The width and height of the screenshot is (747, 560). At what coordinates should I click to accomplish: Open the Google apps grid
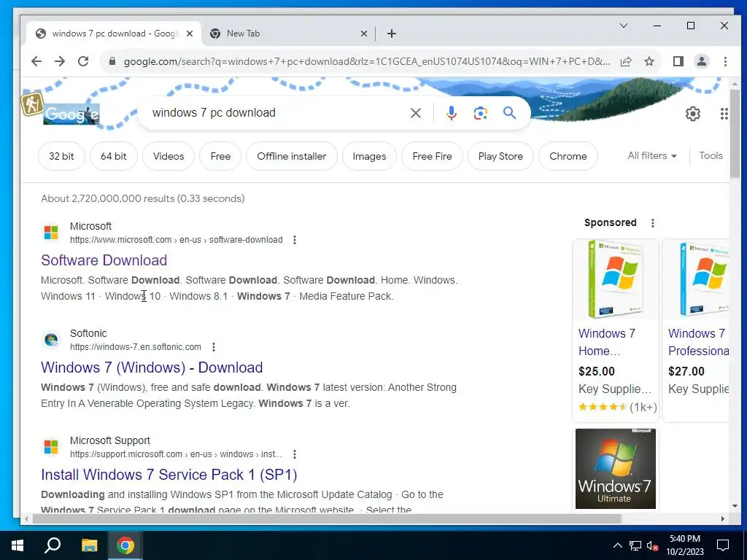(x=724, y=114)
